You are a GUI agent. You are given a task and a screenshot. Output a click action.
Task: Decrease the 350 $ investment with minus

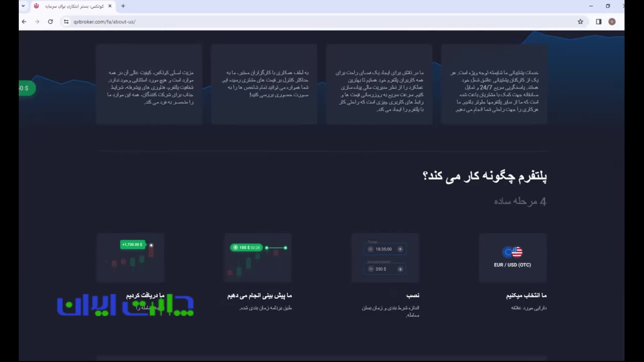tap(370, 269)
